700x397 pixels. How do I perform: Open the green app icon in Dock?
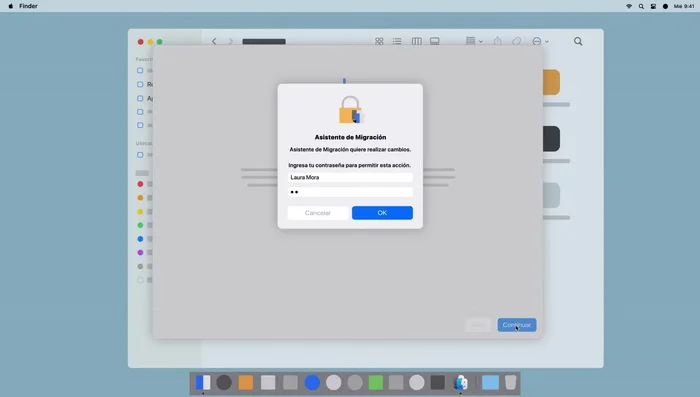(x=376, y=382)
